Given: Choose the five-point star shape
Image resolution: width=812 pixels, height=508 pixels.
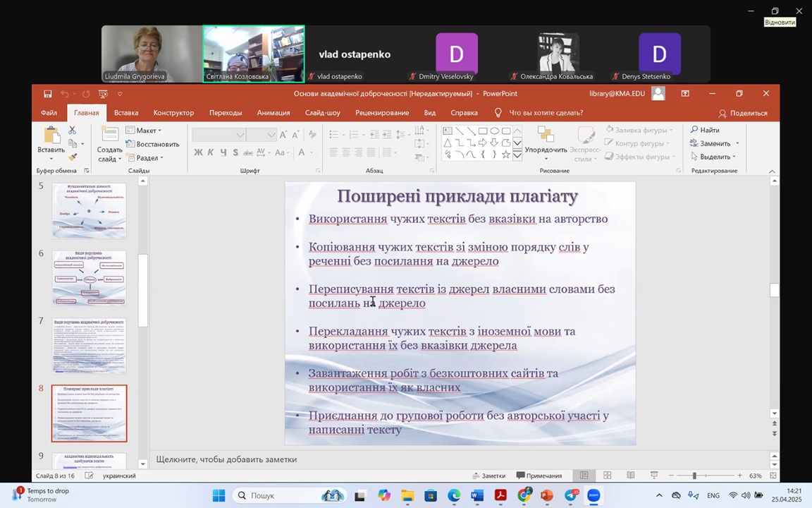Looking at the screenshot, I should [x=506, y=155].
